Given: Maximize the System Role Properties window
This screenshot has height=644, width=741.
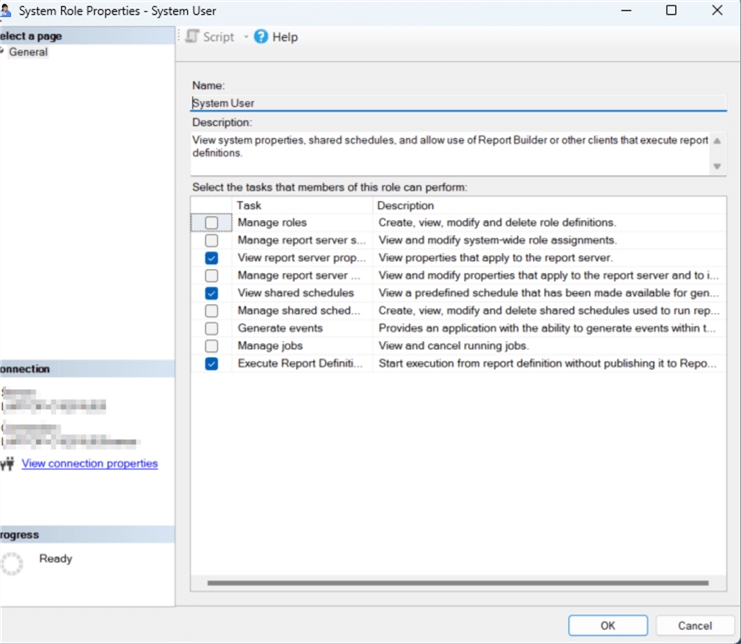Looking at the screenshot, I should pos(671,10).
